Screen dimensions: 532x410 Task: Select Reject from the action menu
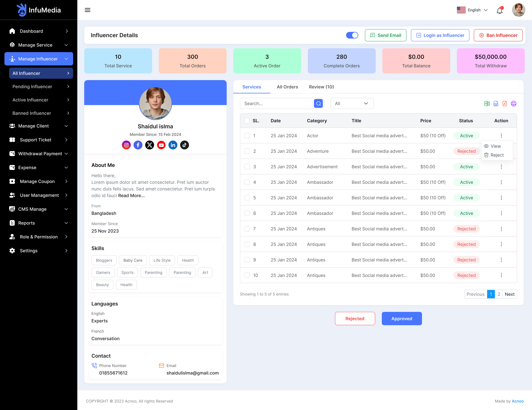(497, 155)
